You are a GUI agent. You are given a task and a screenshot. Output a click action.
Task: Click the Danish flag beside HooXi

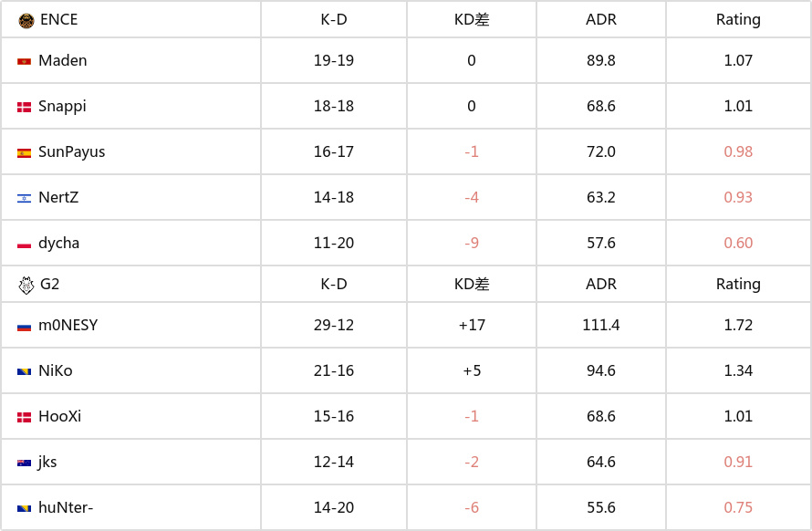(25, 417)
